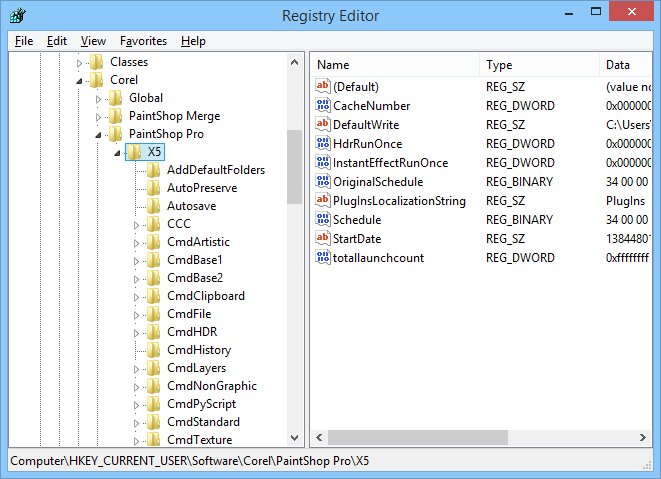The height and width of the screenshot is (479, 661).
Task: Collapse the PaintShop Pro key
Action: (x=98, y=135)
